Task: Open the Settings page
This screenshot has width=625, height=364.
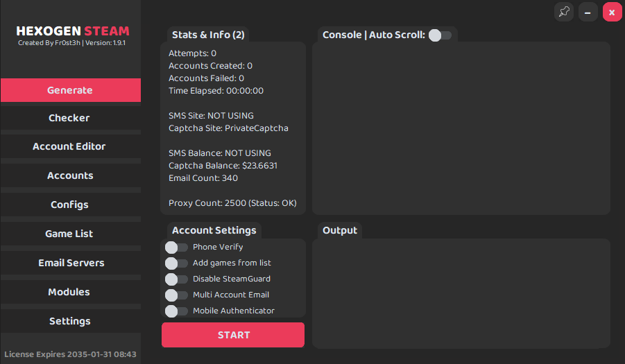Action: 70,322
